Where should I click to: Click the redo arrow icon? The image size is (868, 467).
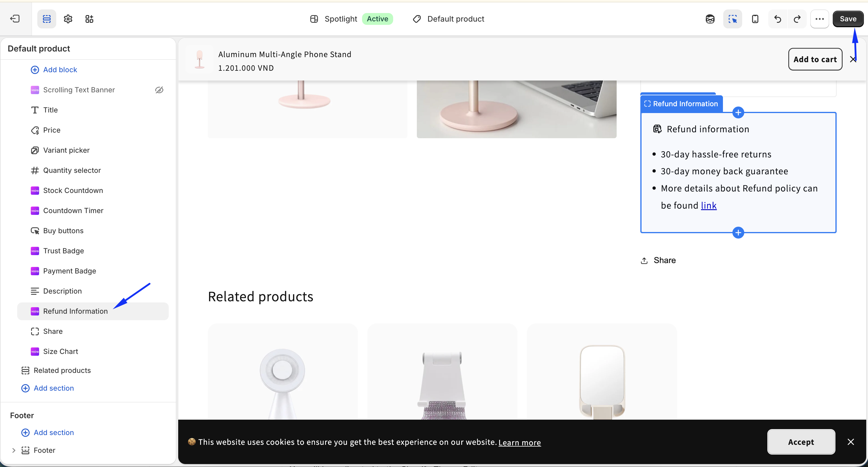click(x=797, y=19)
